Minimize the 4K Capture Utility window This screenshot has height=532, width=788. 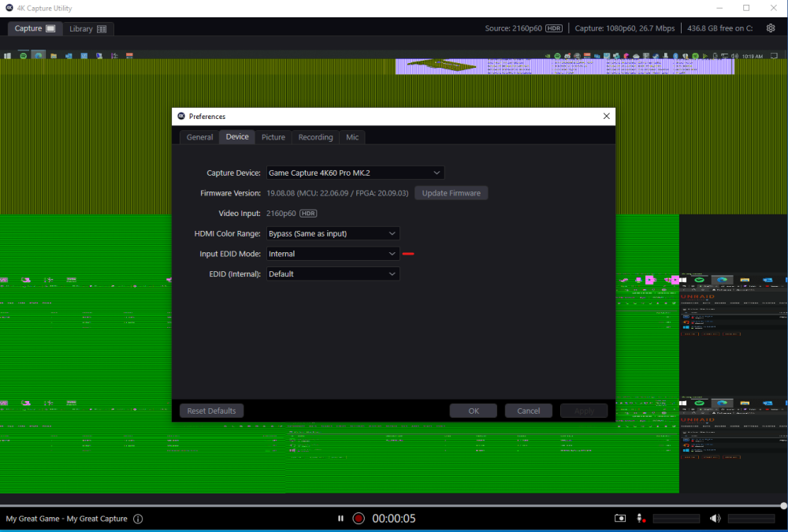coord(719,8)
